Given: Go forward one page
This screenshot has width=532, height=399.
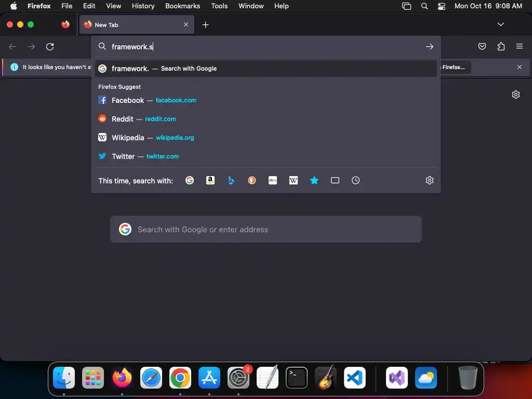Looking at the screenshot, I should pyautogui.click(x=31, y=46).
